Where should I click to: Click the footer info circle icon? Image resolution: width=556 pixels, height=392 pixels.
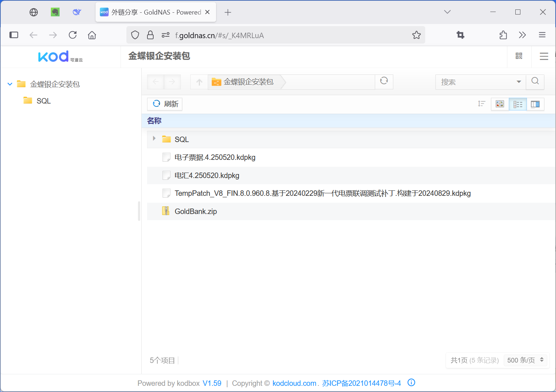coord(411,383)
